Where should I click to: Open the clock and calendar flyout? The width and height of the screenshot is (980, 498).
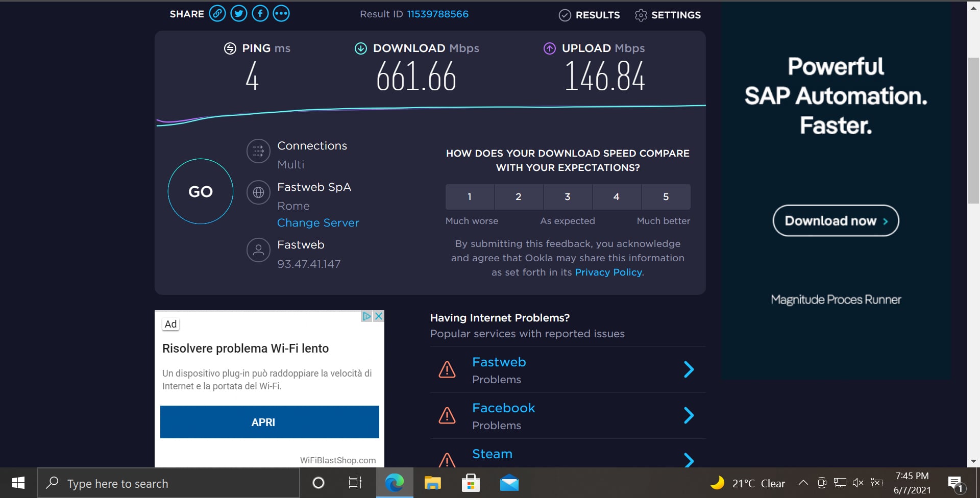(x=912, y=483)
